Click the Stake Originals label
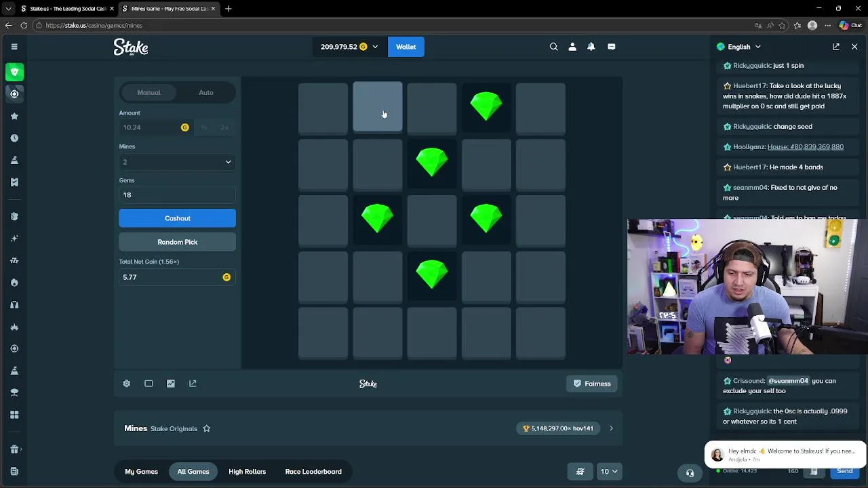This screenshot has width=868, height=488. pyautogui.click(x=174, y=428)
